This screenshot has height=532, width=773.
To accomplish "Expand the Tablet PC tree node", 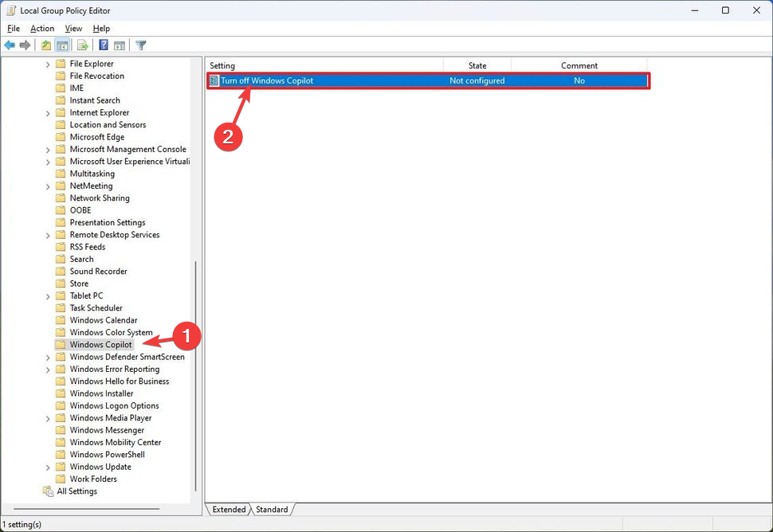I will tap(48, 296).
